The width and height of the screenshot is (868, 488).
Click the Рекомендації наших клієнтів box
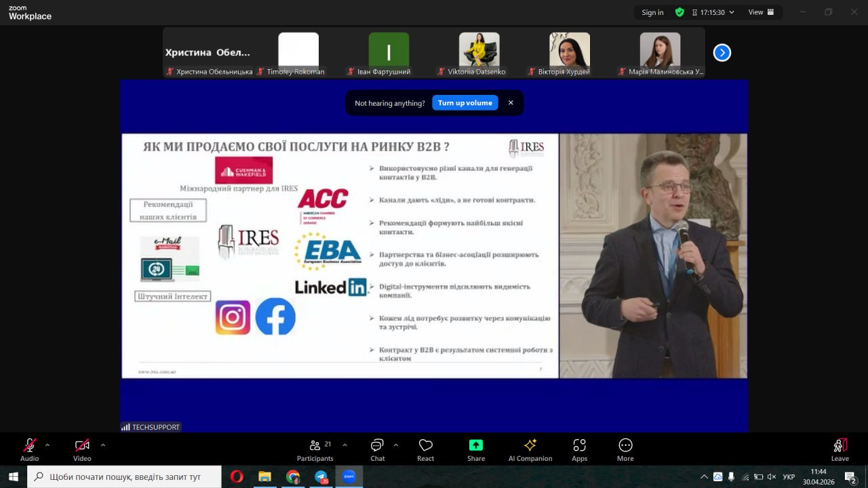tap(167, 211)
